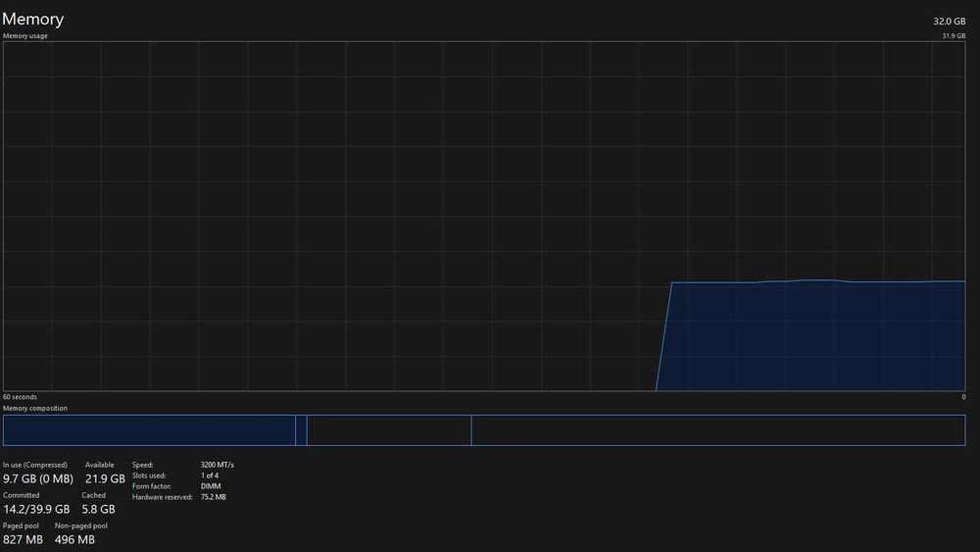Click the 60 seconds axis label

coord(20,397)
